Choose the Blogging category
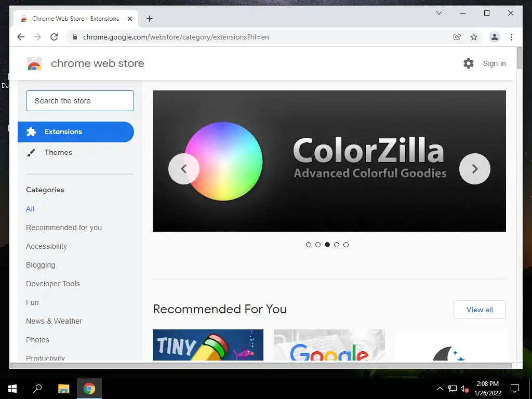The image size is (532, 399). pyautogui.click(x=41, y=265)
